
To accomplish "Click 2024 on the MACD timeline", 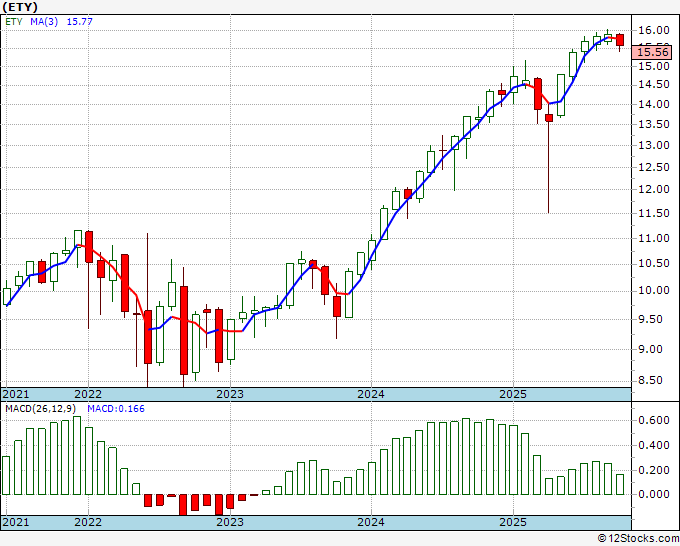I will click(x=371, y=522).
